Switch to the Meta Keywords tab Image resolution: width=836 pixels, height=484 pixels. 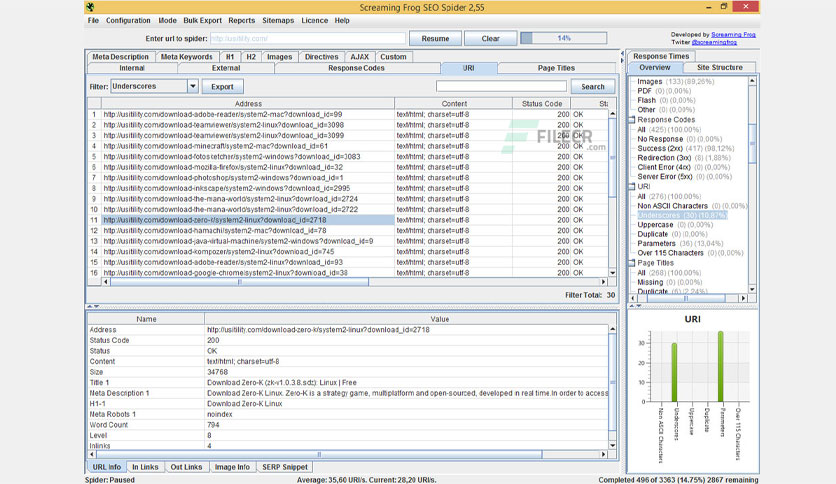[187, 57]
